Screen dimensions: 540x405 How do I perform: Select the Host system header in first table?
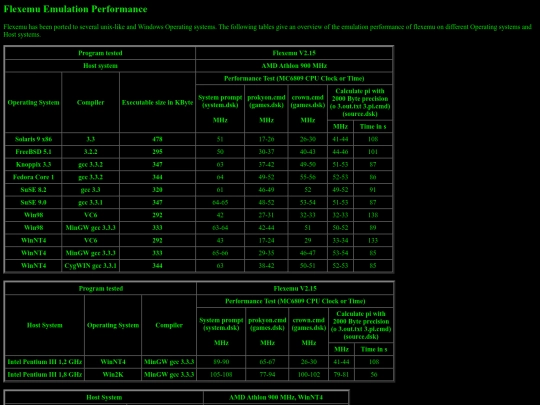(x=100, y=66)
